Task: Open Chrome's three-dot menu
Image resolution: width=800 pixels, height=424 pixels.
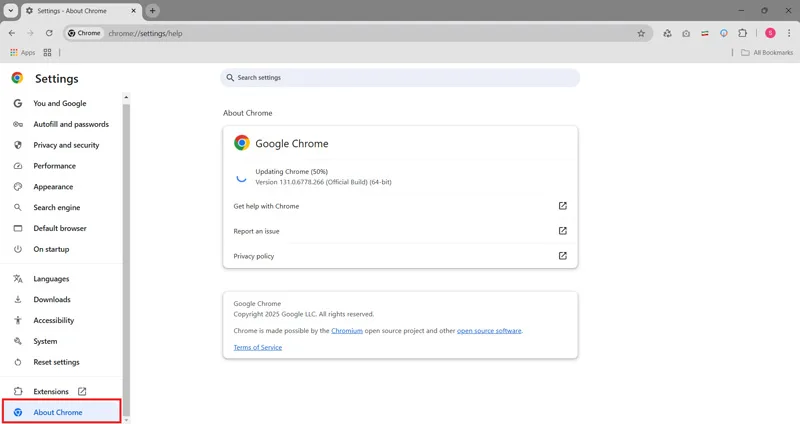Action: click(789, 33)
